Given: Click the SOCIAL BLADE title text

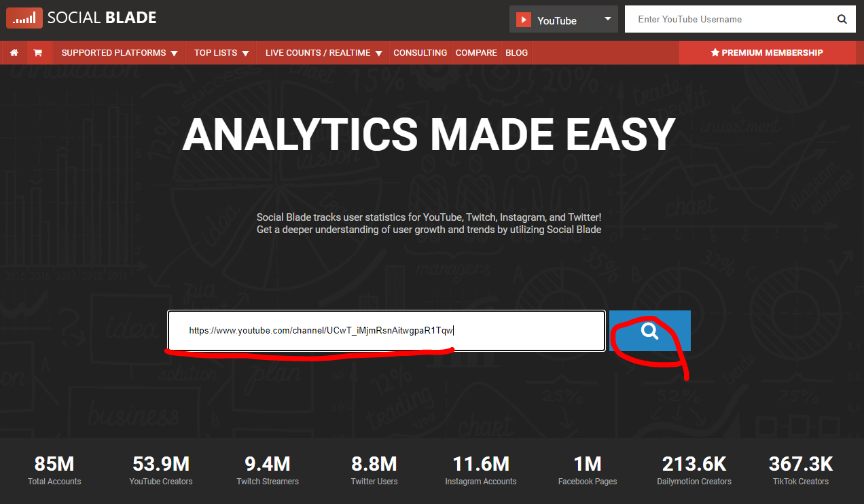Looking at the screenshot, I should 102,18.
